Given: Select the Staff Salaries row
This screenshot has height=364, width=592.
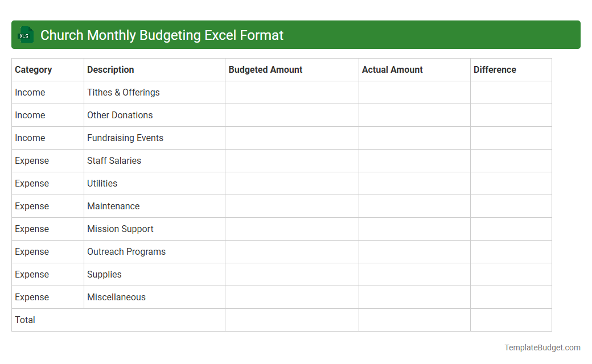Looking at the screenshot, I should point(114,160).
